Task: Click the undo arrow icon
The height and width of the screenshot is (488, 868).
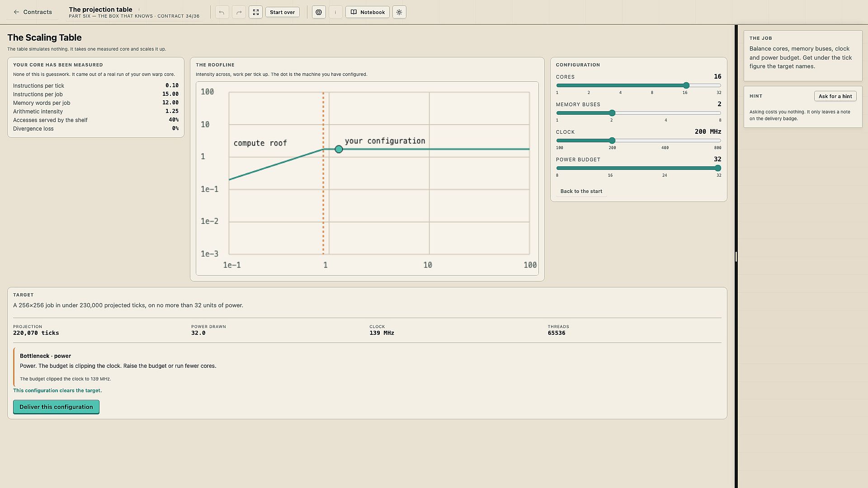Action: click(222, 12)
